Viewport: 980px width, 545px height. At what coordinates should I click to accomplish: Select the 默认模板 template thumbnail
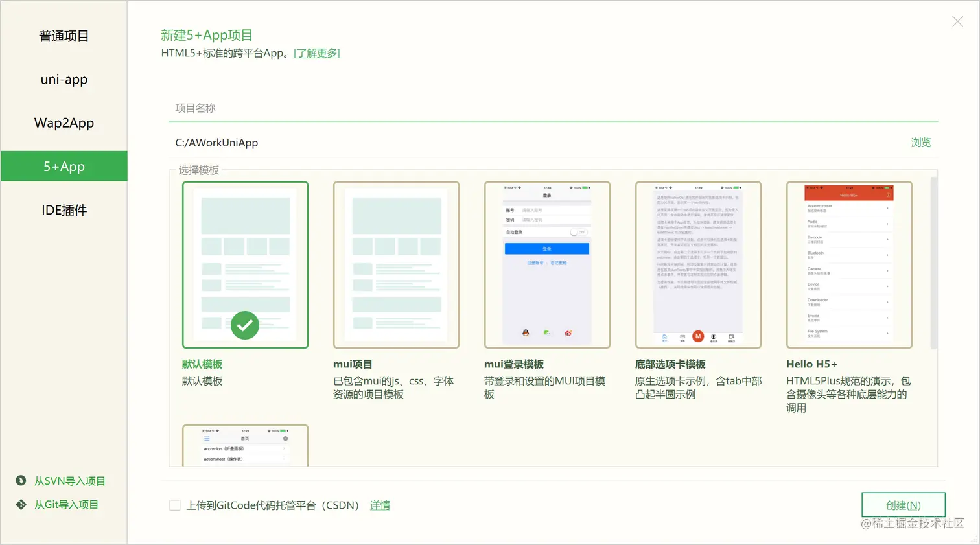[x=245, y=266]
